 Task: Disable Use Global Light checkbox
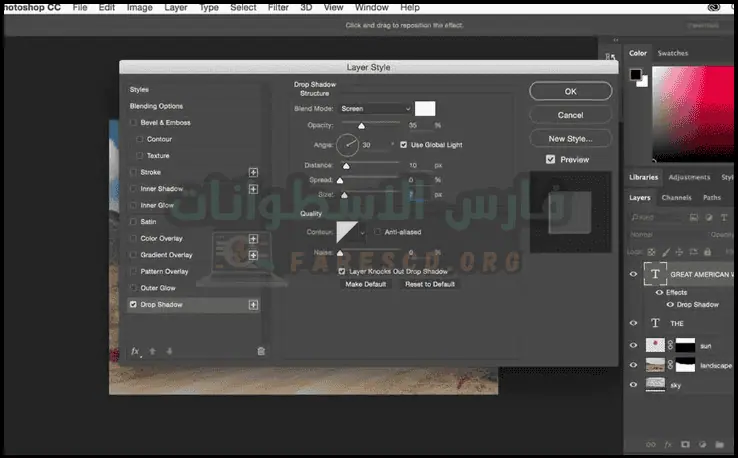tap(404, 145)
